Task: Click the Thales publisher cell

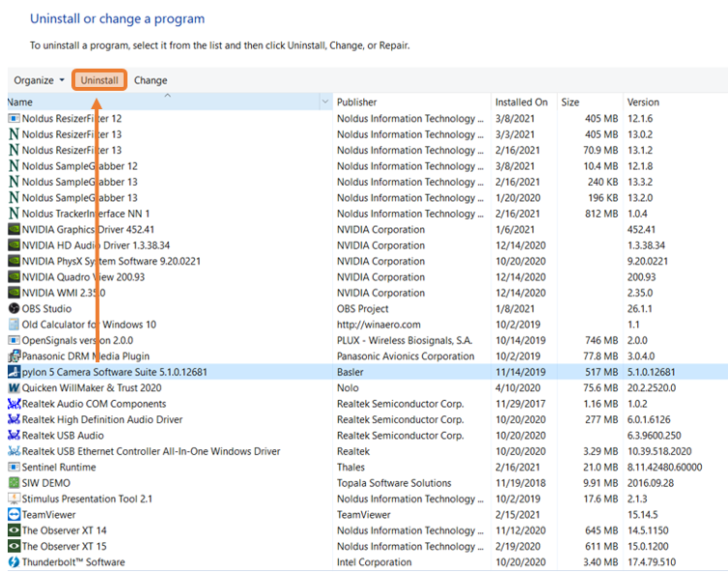Action: pyautogui.click(x=351, y=467)
